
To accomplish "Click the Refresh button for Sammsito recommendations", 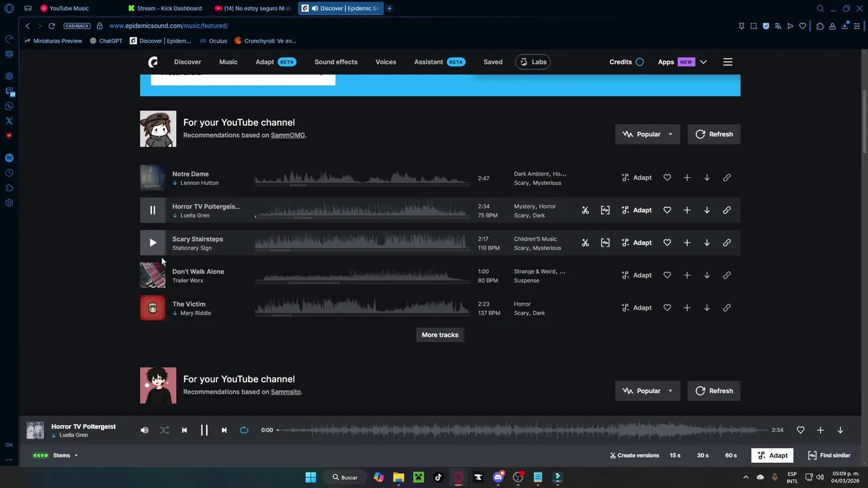I will (x=714, y=391).
